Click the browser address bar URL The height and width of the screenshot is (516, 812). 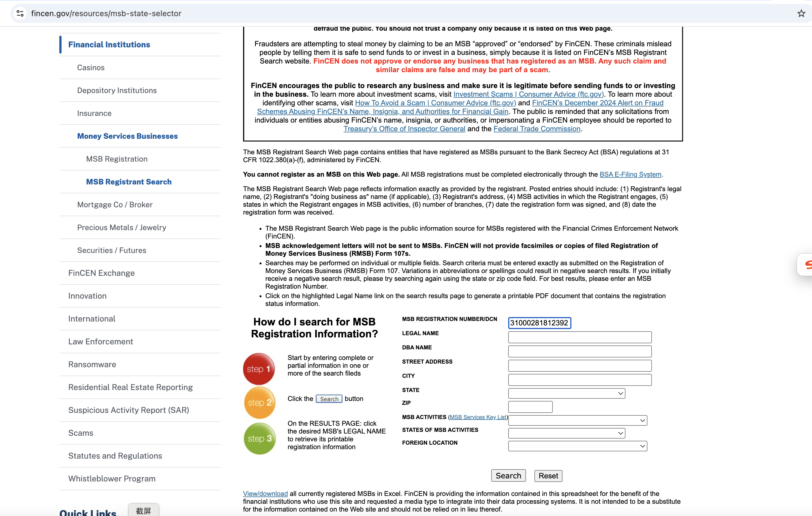(106, 13)
